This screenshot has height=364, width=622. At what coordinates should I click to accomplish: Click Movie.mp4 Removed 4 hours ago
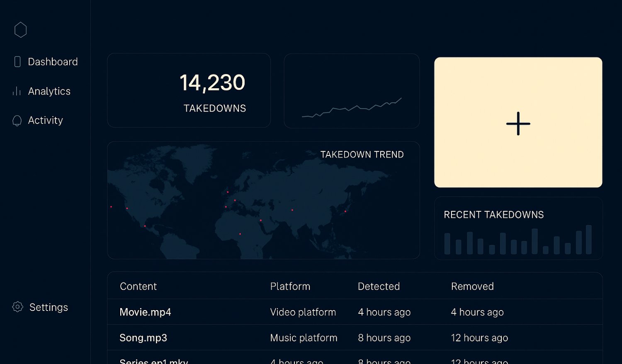tap(477, 312)
